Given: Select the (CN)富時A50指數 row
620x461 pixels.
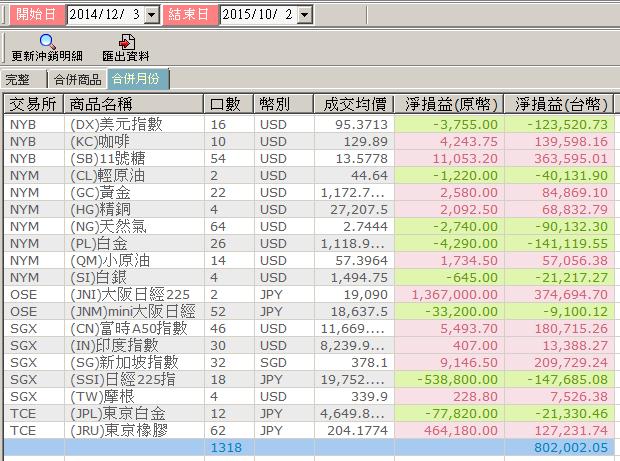Looking at the screenshot, I should pos(309,329).
